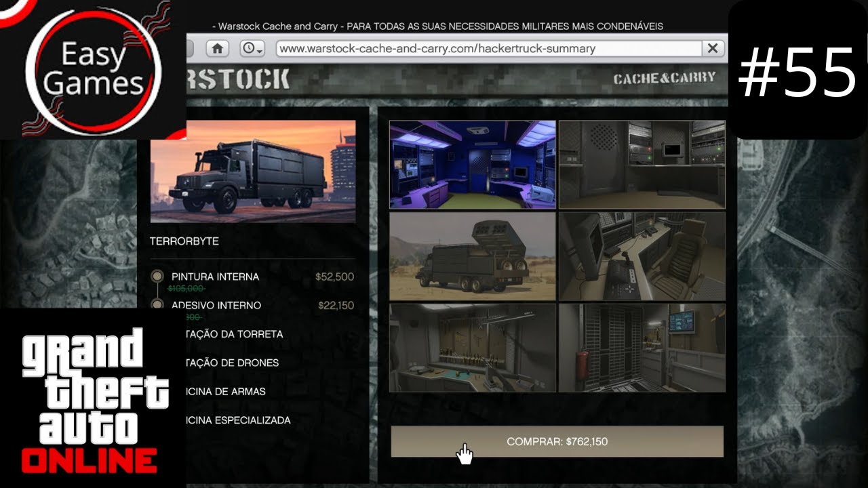This screenshot has width=868, height=488.
Task: Open the missile launcher truck thumbnail
Action: (x=473, y=256)
